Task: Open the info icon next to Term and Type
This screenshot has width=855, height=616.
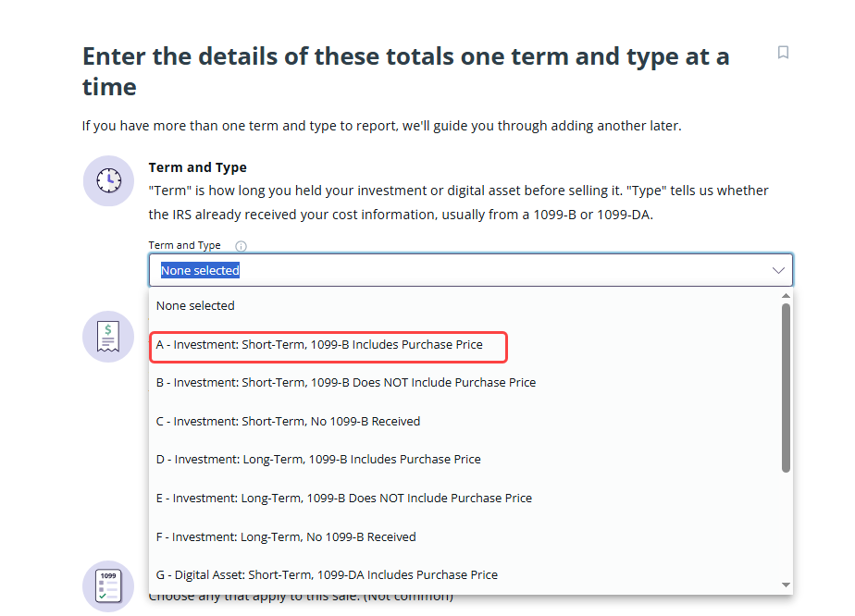Action: (241, 246)
